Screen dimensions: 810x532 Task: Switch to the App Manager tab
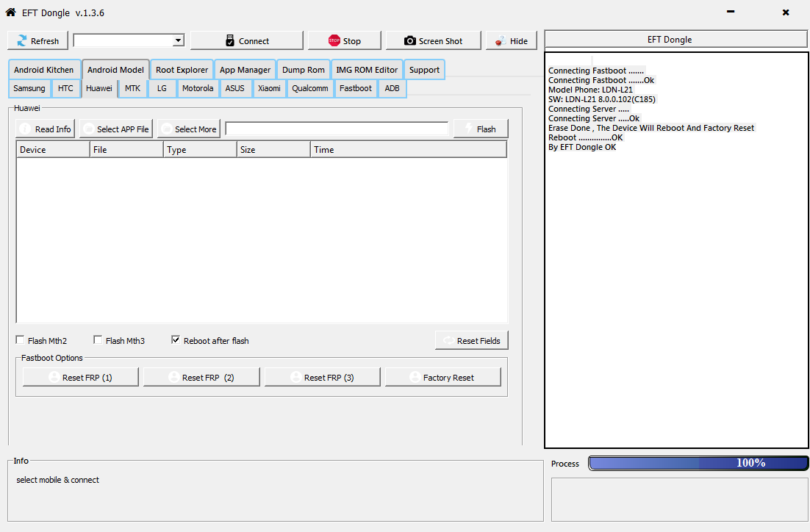pyautogui.click(x=245, y=70)
